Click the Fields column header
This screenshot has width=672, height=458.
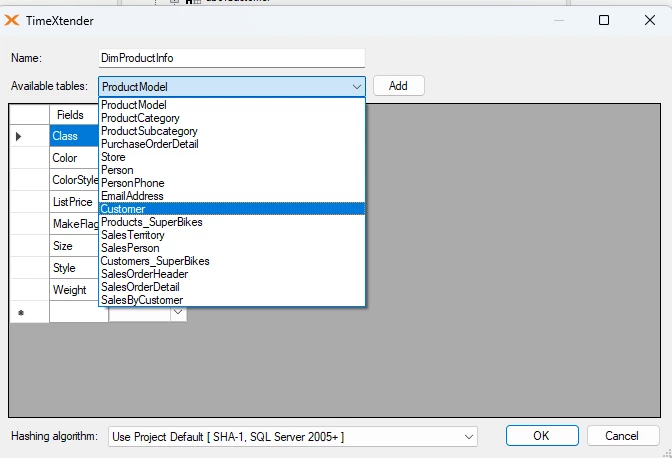tap(74, 115)
